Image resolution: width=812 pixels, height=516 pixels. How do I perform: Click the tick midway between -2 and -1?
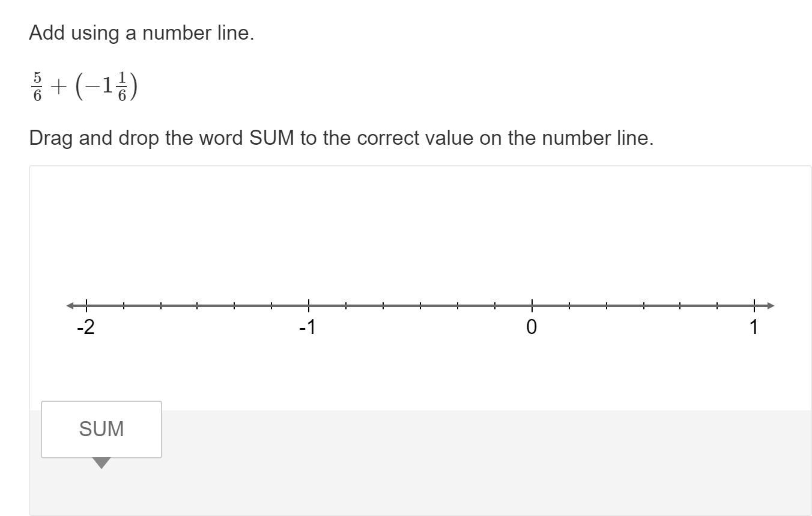click(x=198, y=306)
